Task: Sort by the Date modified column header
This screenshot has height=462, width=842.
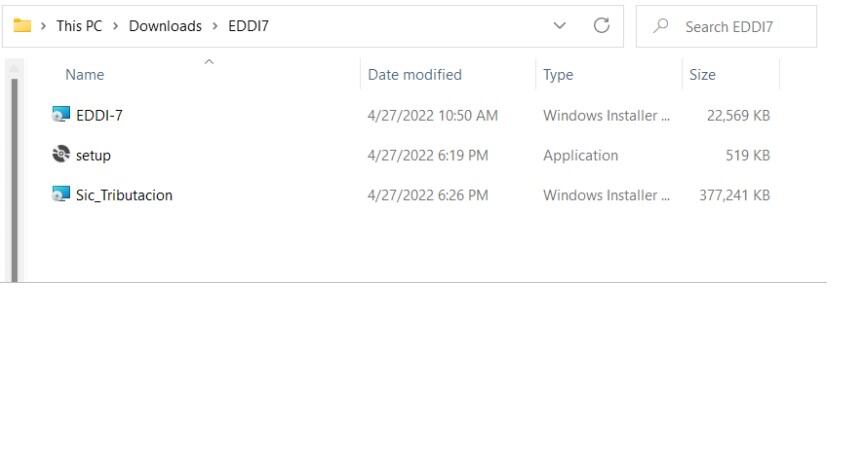Action: [x=415, y=75]
